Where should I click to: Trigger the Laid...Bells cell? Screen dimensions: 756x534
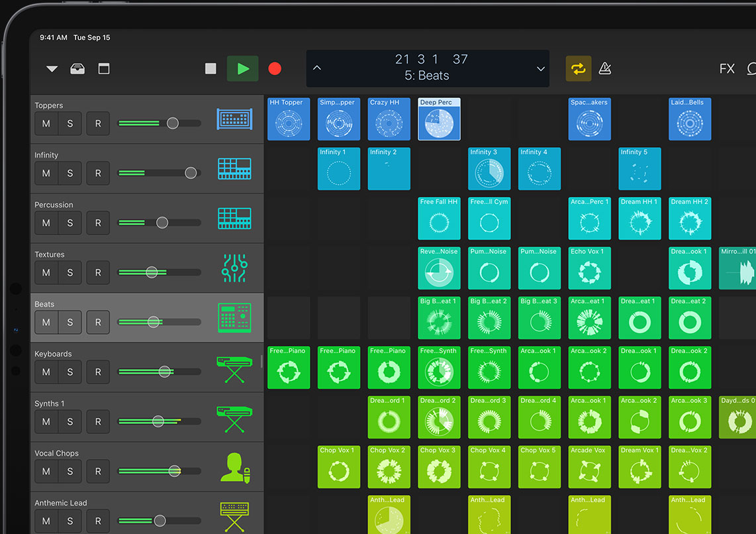(690, 119)
